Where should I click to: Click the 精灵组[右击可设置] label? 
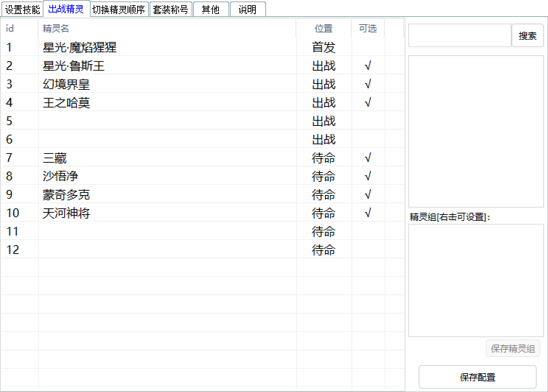pyautogui.click(x=450, y=217)
